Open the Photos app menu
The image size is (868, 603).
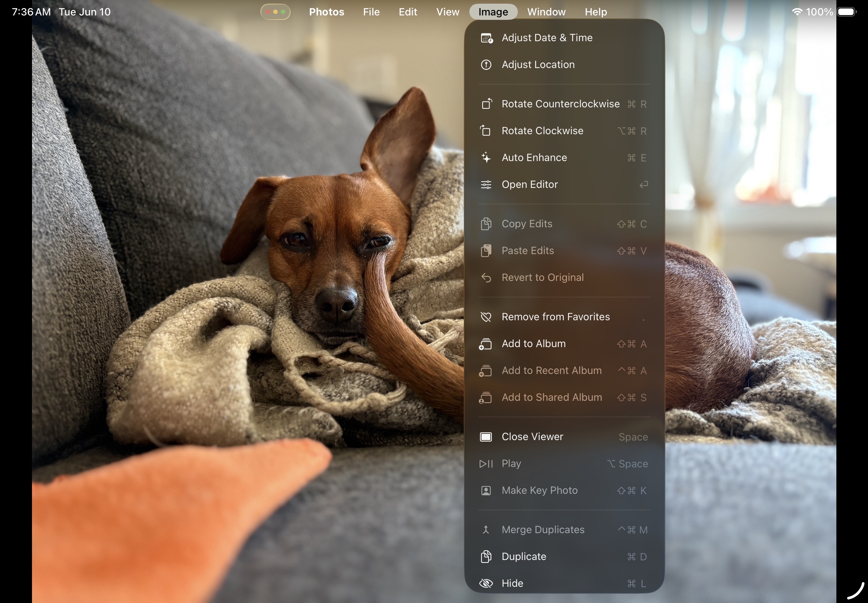pos(327,12)
